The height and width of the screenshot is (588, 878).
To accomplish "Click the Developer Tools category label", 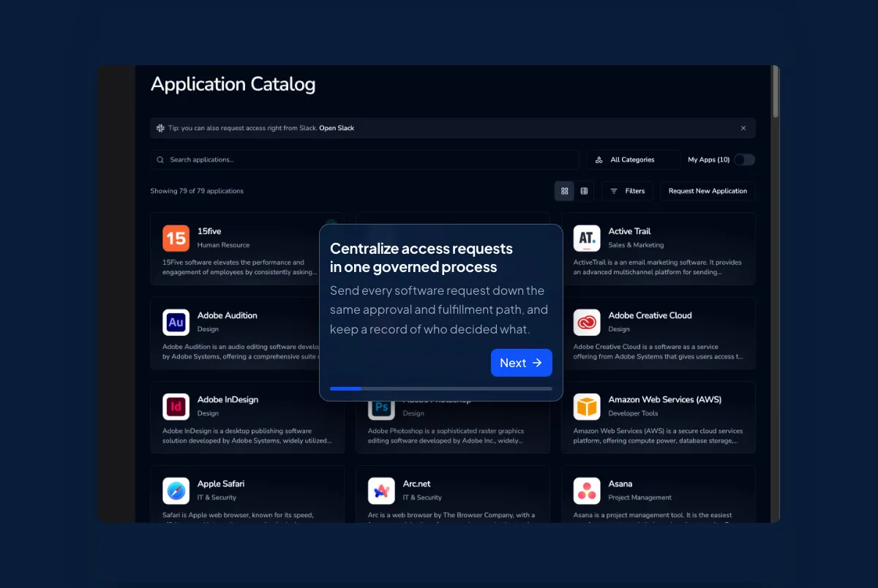I will point(633,413).
